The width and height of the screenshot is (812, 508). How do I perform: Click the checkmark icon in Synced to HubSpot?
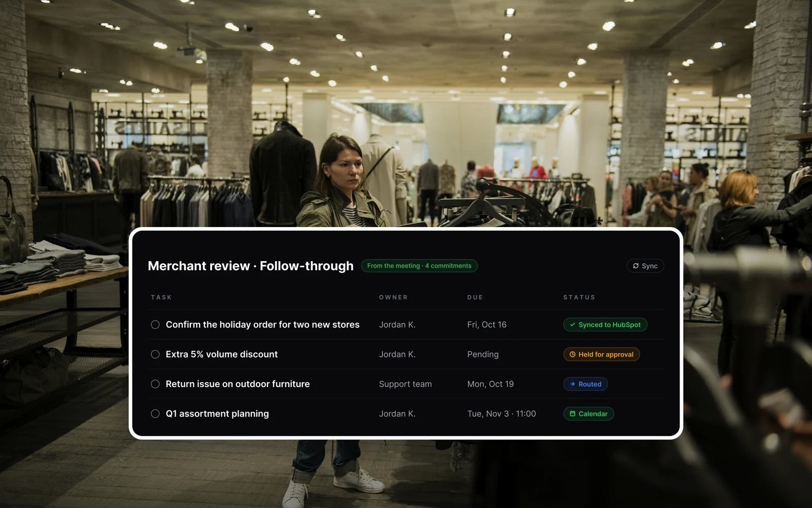(572, 325)
